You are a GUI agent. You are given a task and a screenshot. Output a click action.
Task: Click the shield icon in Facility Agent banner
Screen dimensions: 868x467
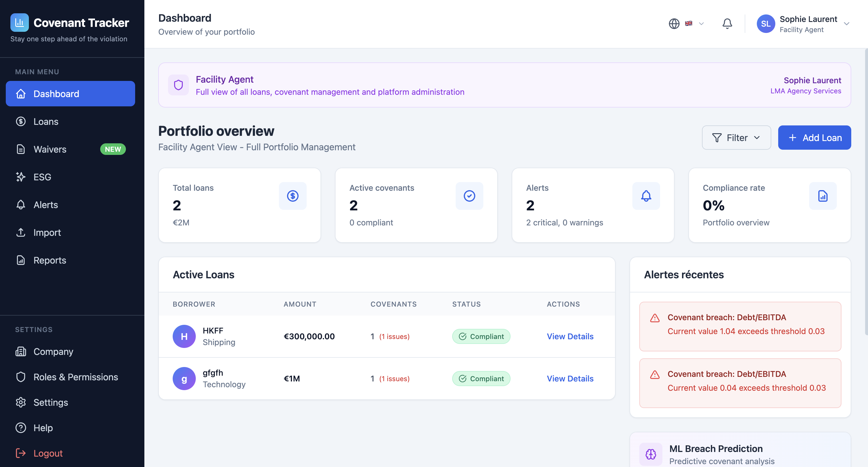[178, 85]
